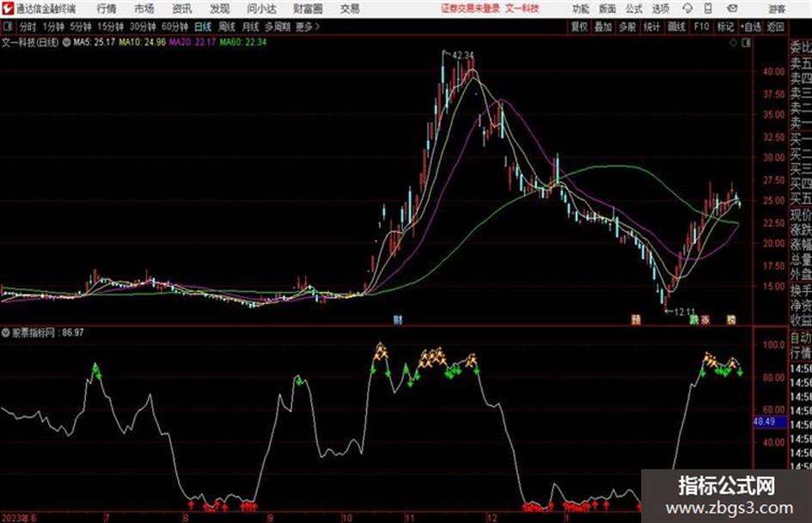This screenshot has width=812, height=523.
Task: Open the message envelope icon
Action: [732, 9]
